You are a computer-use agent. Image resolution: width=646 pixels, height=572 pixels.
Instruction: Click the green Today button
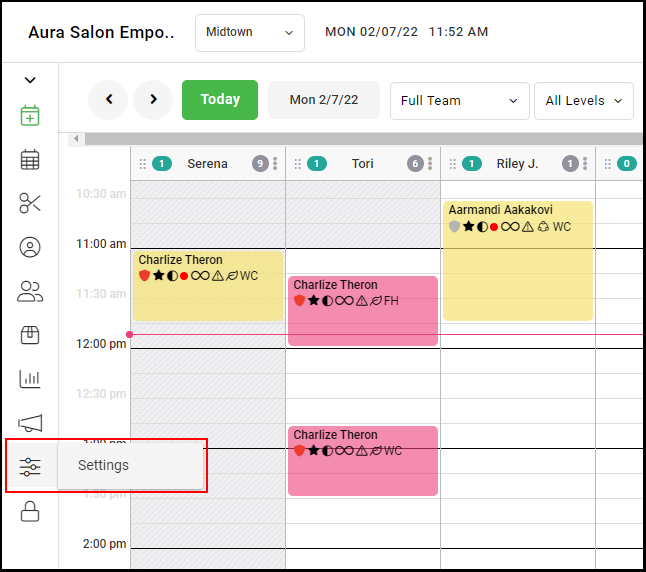click(220, 99)
